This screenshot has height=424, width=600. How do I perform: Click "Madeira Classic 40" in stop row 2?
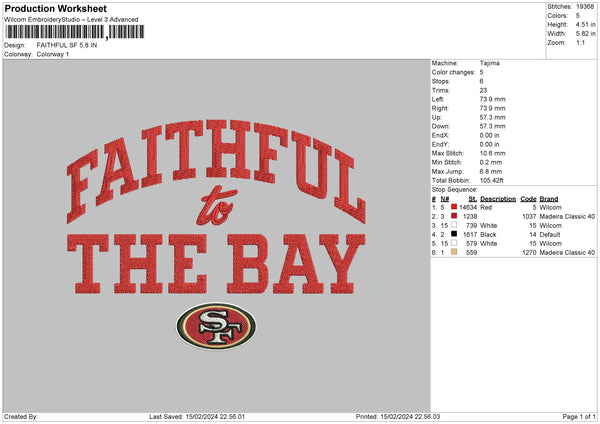point(567,216)
